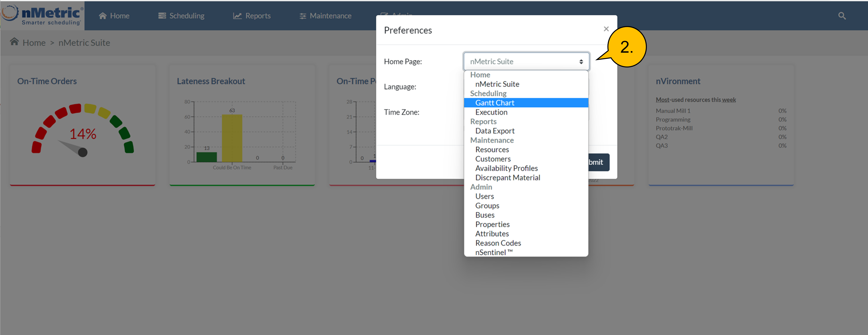The image size is (868, 335).
Task: Select nMetric Suite list option
Action: pyautogui.click(x=497, y=84)
